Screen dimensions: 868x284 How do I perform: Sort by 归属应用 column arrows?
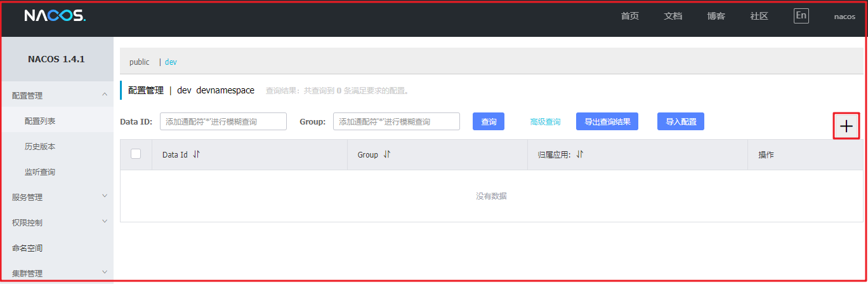click(x=579, y=154)
